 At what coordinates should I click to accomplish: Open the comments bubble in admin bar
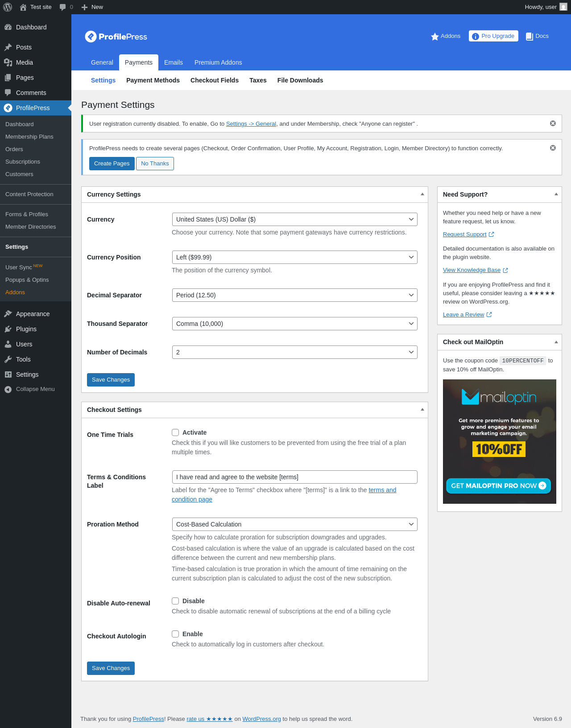coord(62,7)
